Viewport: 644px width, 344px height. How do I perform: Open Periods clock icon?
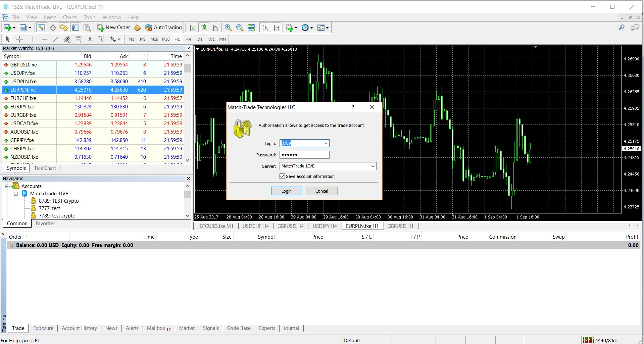[305, 28]
